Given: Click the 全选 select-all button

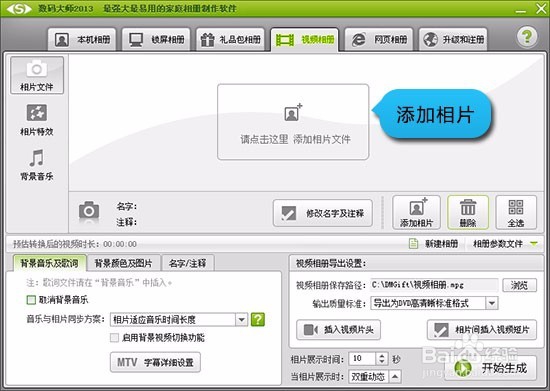Looking at the screenshot, I should point(516,213).
